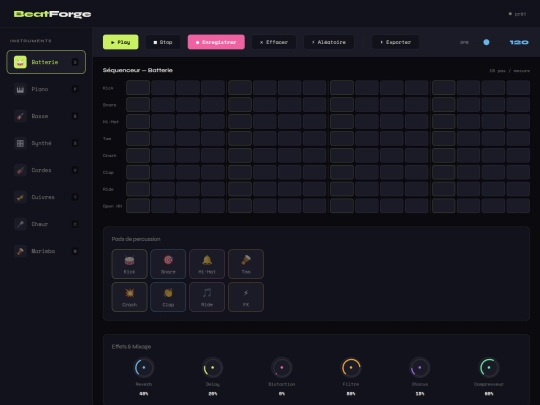
Task: Click the 'prêt' status indicator
Action: (517, 14)
